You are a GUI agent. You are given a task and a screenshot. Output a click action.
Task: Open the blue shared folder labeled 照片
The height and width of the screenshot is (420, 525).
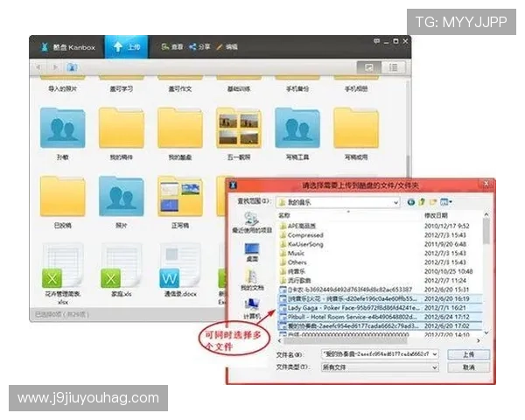click(122, 196)
